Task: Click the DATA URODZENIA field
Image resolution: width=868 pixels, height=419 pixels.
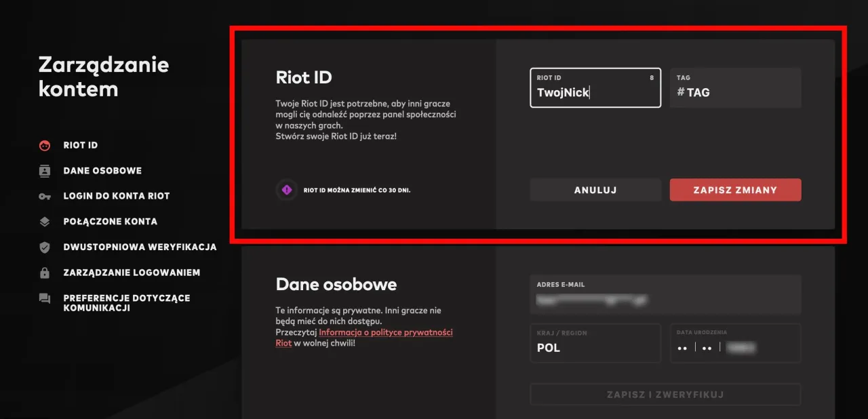Action: click(x=735, y=343)
